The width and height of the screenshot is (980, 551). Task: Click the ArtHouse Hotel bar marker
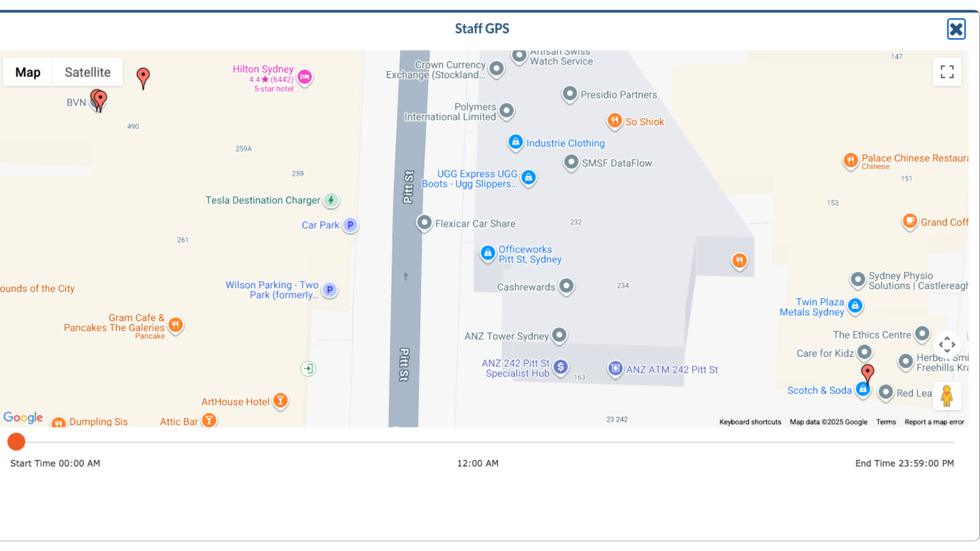pos(280,401)
